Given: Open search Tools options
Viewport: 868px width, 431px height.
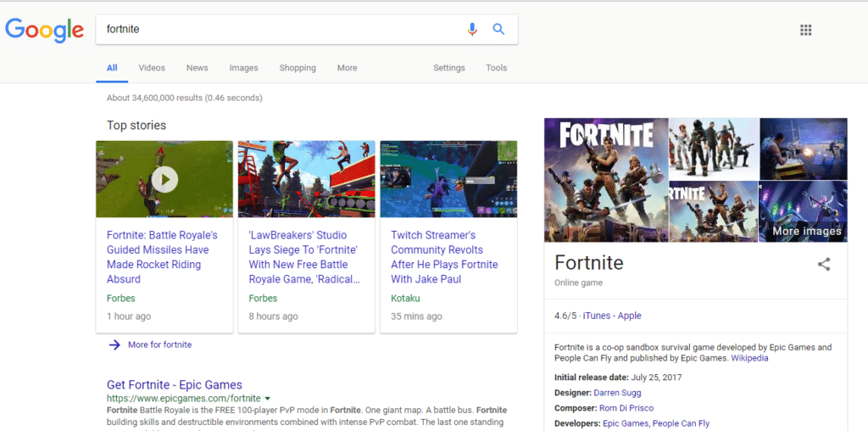Looking at the screenshot, I should click(x=496, y=68).
